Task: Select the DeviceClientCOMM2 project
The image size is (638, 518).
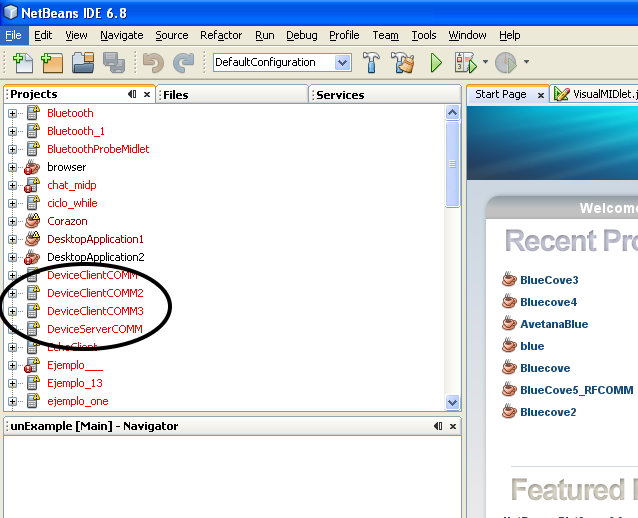Action: (x=95, y=293)
